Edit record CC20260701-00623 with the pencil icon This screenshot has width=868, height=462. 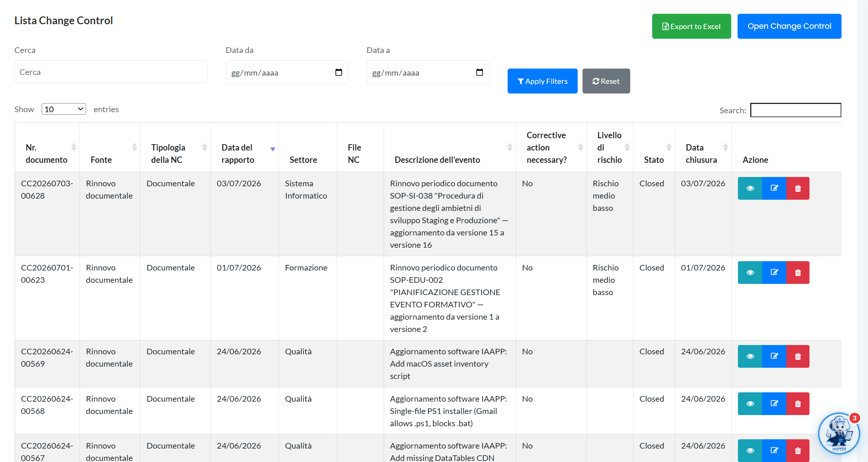point(774,272)
